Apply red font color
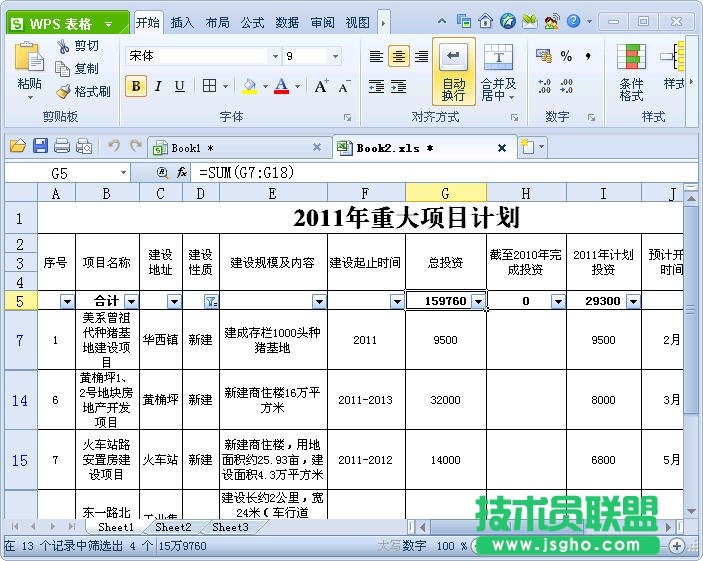Screen dimensions: 703x561 point(281,86)
